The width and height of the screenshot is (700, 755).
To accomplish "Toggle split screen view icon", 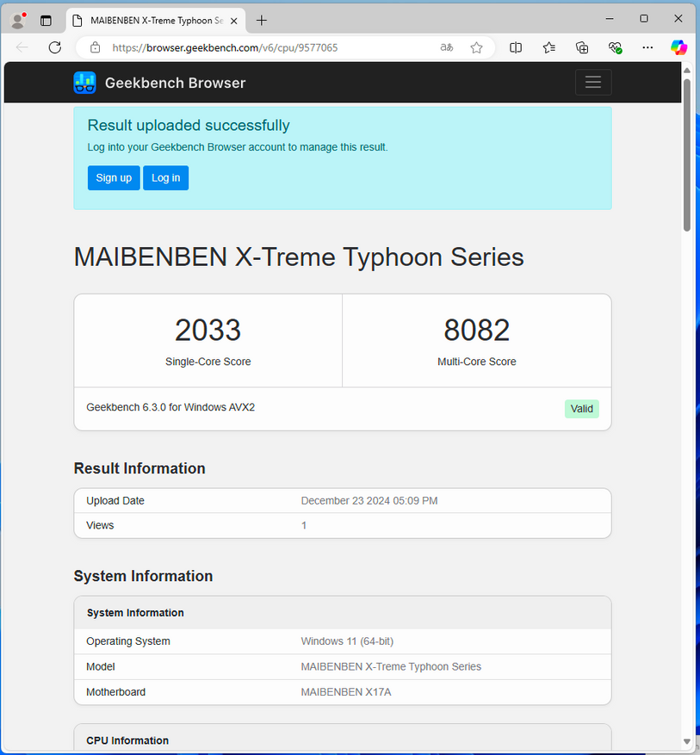I will click(x=516, y=47).
